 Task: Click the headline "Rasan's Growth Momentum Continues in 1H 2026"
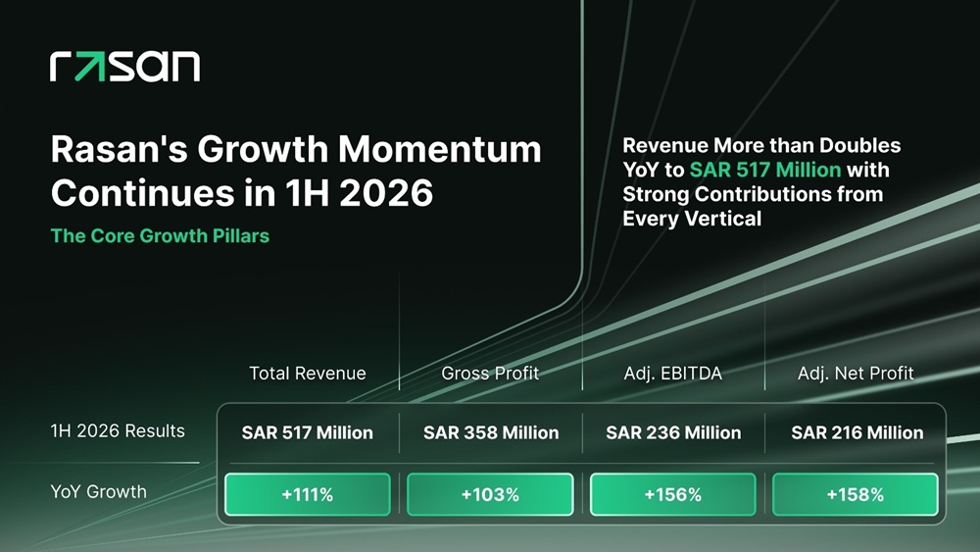click(296, 171)
